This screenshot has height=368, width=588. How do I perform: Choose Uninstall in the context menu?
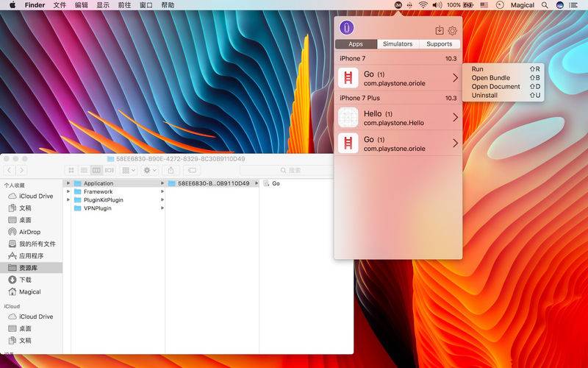[x=484, y=96]
